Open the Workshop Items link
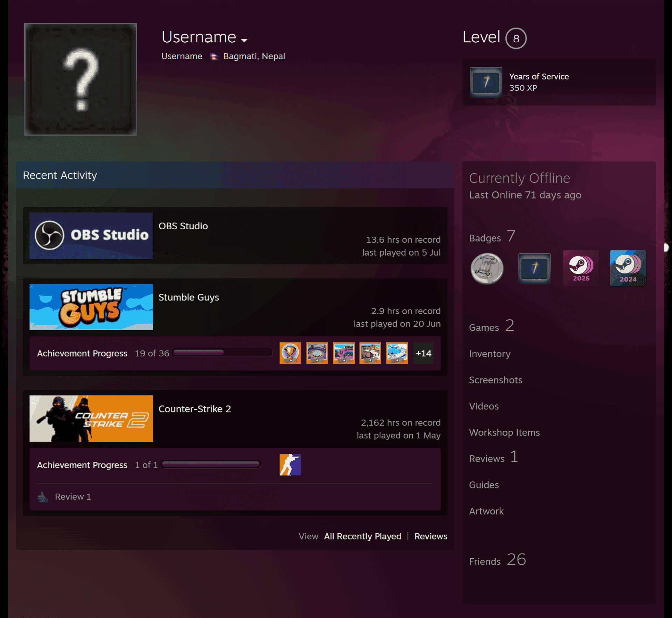672x618 pixels. [x=504, y=432]
